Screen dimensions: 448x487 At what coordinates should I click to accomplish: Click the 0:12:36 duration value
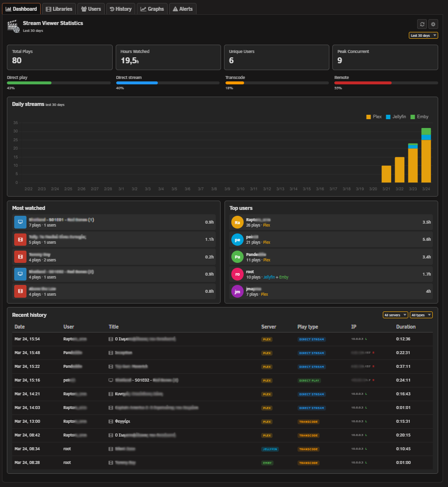tap(403, 339)
